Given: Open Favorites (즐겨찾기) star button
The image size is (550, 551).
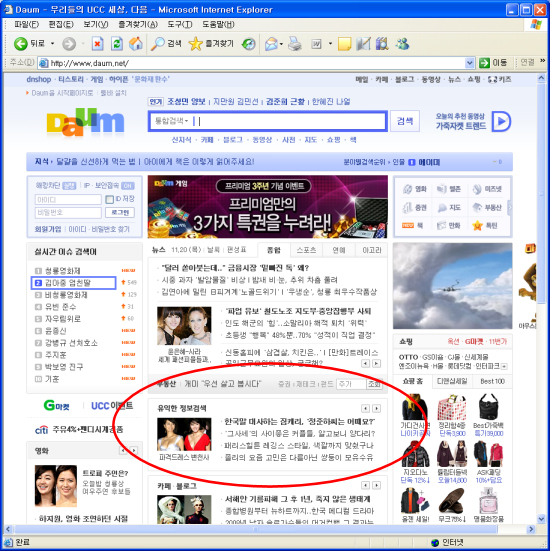Looking at the screenshot, I should (x=211, y=43).
